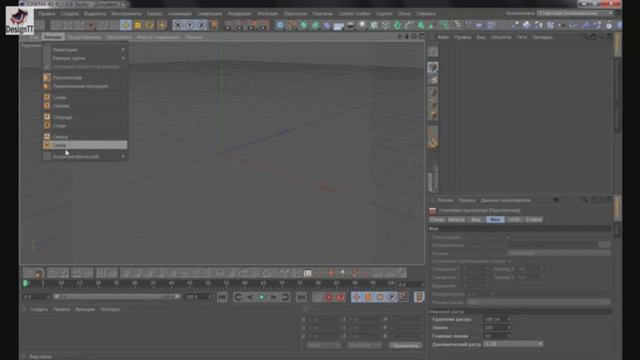Click the spline pen icon beside the cube
This screenshot has height=360, width=640.
[x=291, y=26]
